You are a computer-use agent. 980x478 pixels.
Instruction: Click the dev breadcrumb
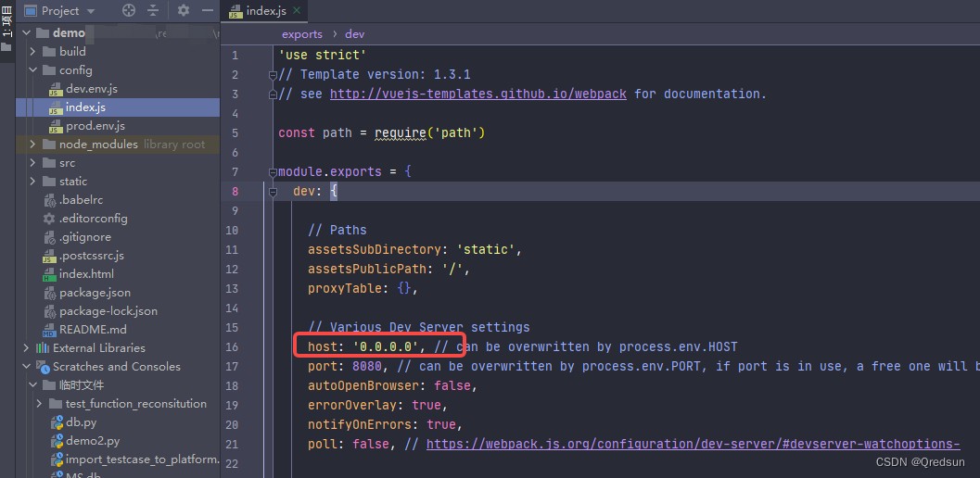(x=354, y=34)
